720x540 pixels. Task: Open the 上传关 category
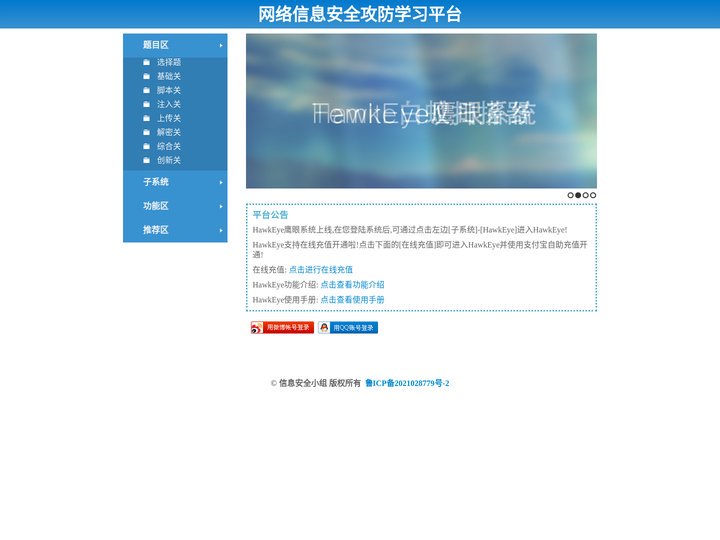coord(169,118)
